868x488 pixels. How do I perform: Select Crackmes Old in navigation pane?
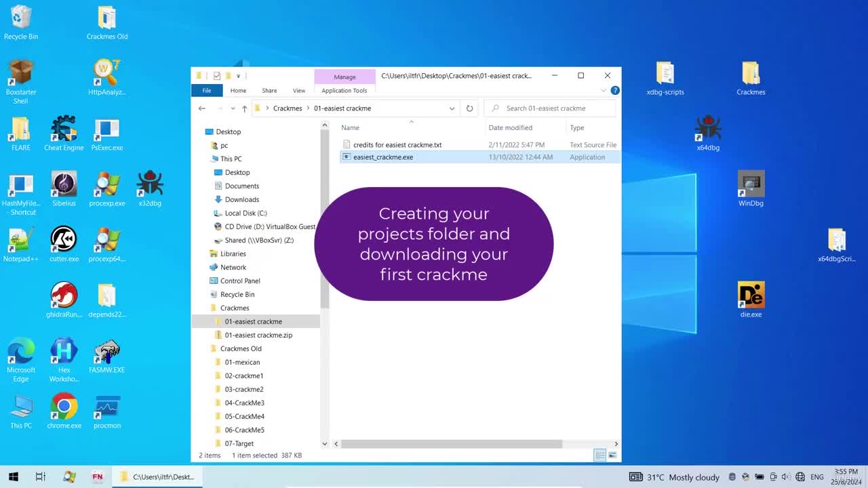click(x=241, y=348)
